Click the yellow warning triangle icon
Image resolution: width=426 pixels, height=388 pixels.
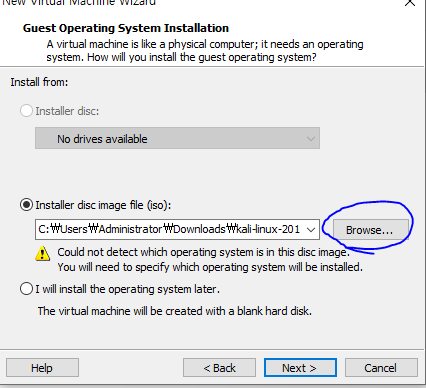[x=42, y=253]
